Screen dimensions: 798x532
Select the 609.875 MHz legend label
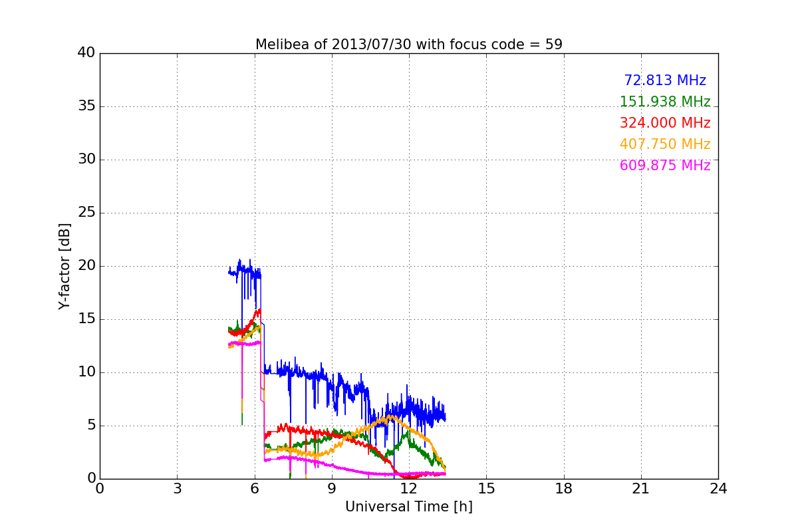[665, 166]
